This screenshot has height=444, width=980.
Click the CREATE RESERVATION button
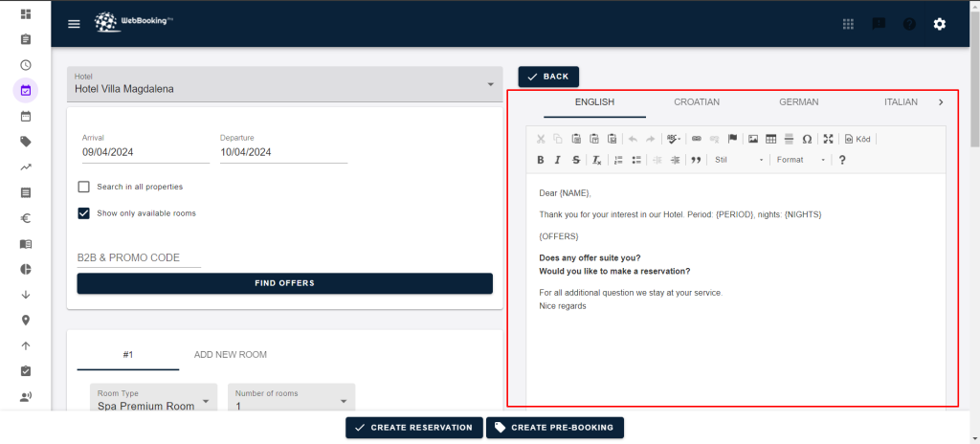click(413, 428)
